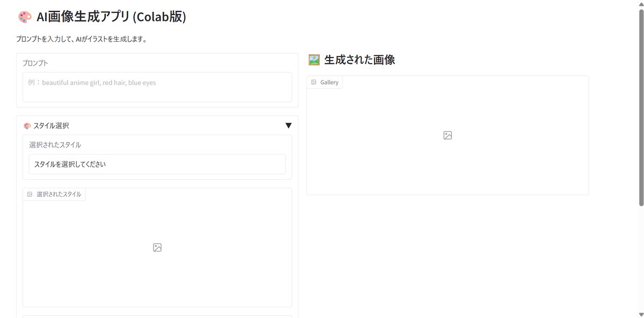
Task: Click the prompt text input field
Action: [x=157, y=87]
